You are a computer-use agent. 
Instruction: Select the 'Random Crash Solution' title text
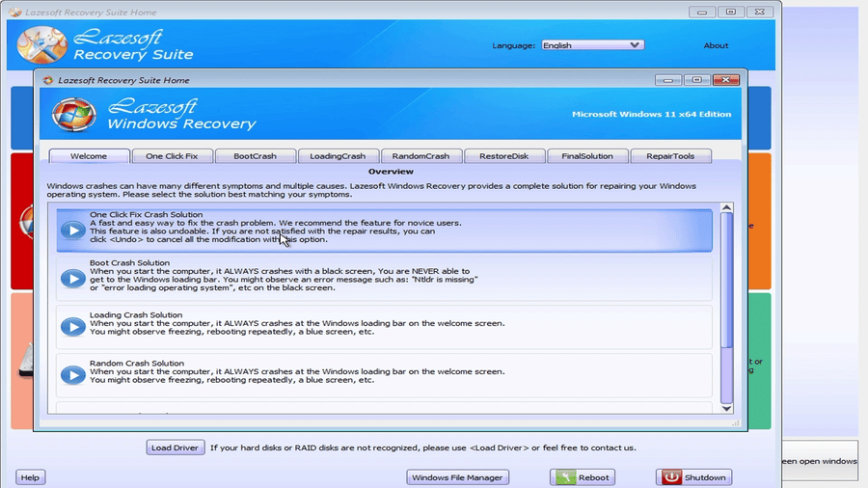pyautogui.click(x=137, y=363)
